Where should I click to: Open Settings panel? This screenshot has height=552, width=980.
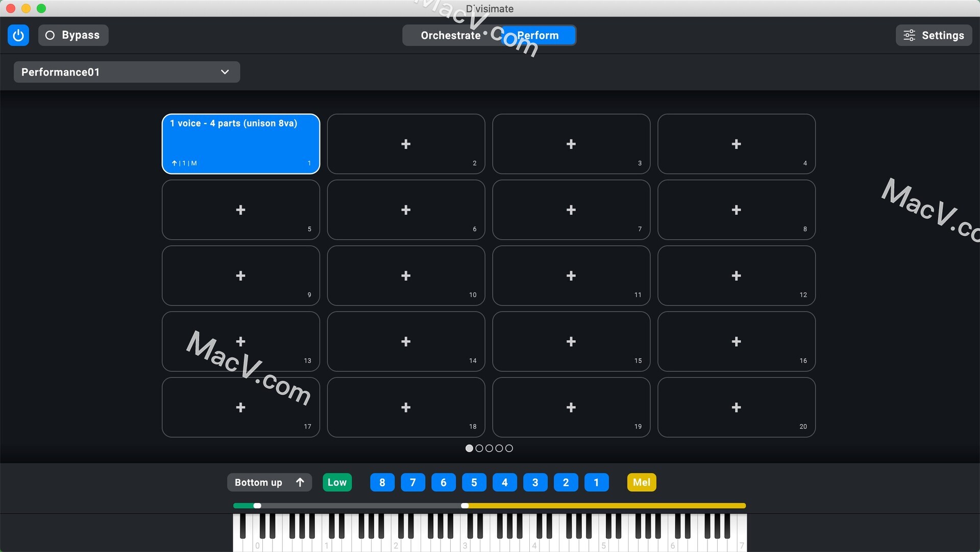pyautogui.click(x=934, y=35)
